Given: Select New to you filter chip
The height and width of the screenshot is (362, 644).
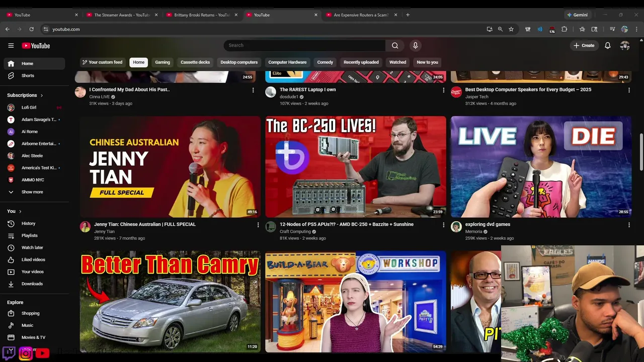Looking at the screenshot, I should point(427,62).
